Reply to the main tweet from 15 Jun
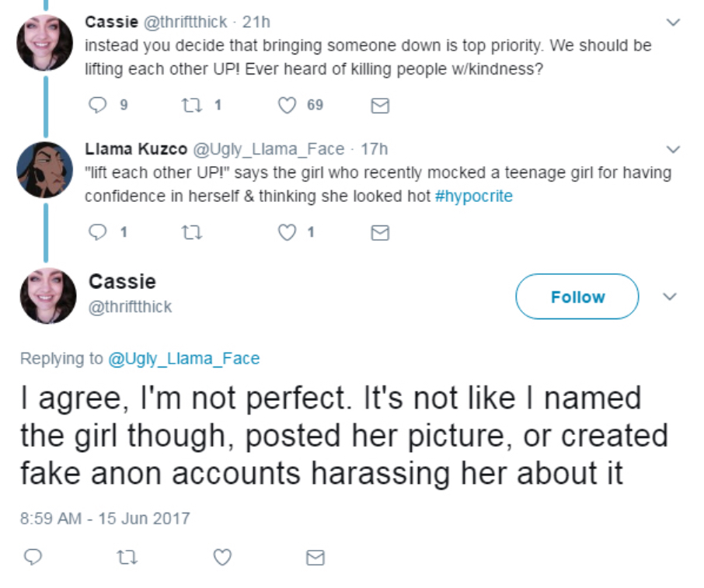The height and width of the screenshot is (588, 704). pos(33,557)
